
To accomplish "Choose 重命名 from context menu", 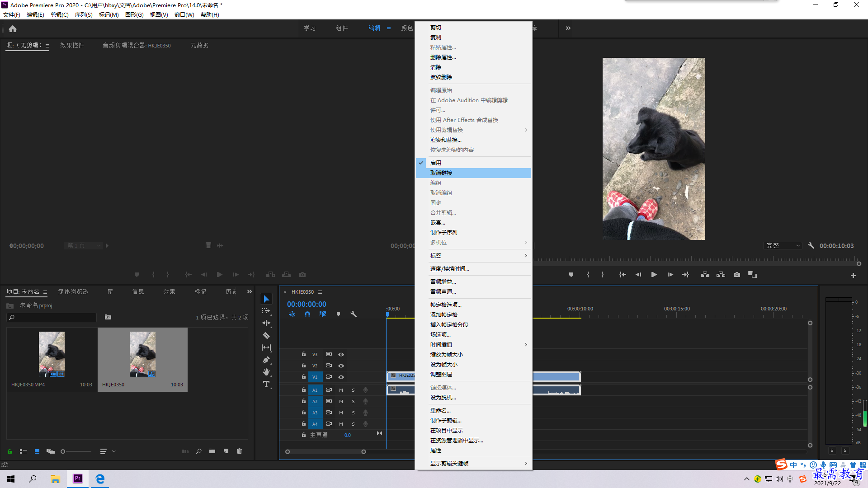I will coord(473,410).
